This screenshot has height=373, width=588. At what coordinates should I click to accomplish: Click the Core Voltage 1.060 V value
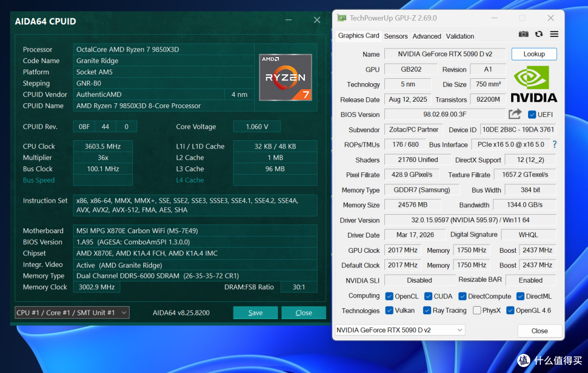pos(257,127)
